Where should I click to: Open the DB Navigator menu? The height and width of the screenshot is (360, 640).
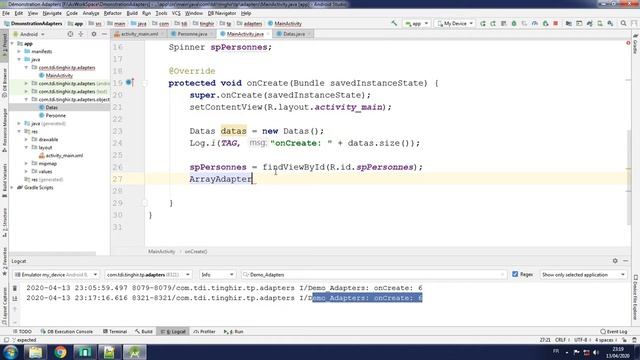click(x=222, y=13)
